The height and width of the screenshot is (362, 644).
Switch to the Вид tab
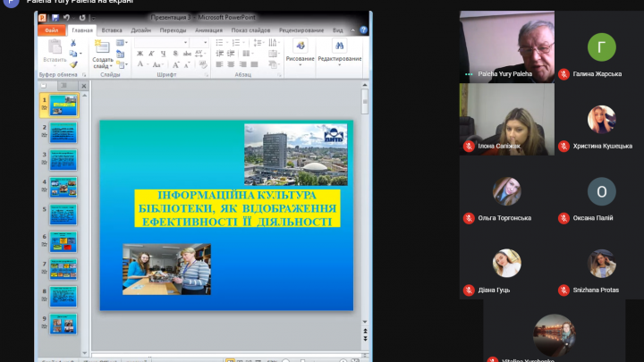(337, 30)
